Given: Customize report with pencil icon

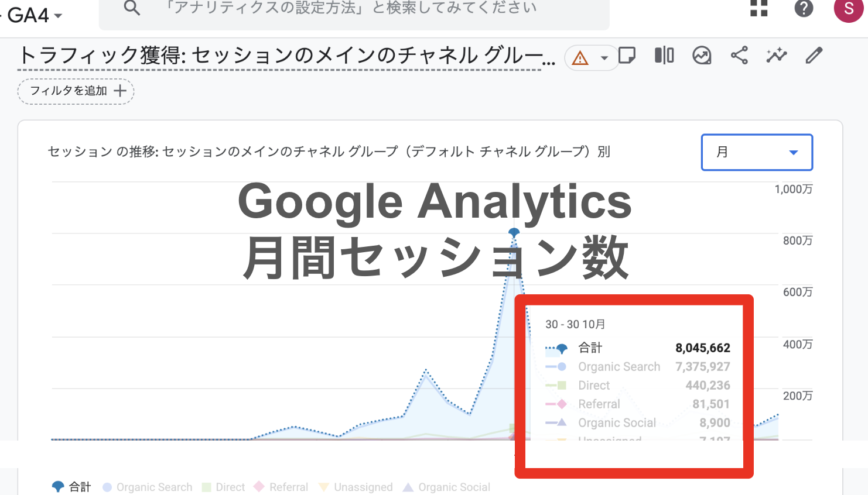Looking at the screenshot, I should (x=814, y=56).
